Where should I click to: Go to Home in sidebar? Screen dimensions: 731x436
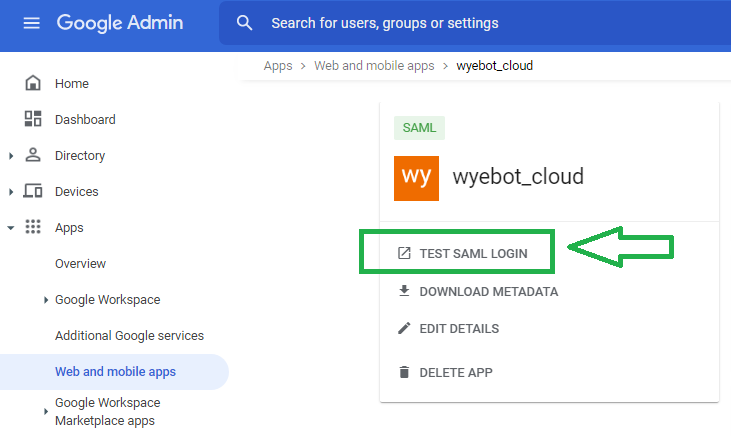point(72,83)
